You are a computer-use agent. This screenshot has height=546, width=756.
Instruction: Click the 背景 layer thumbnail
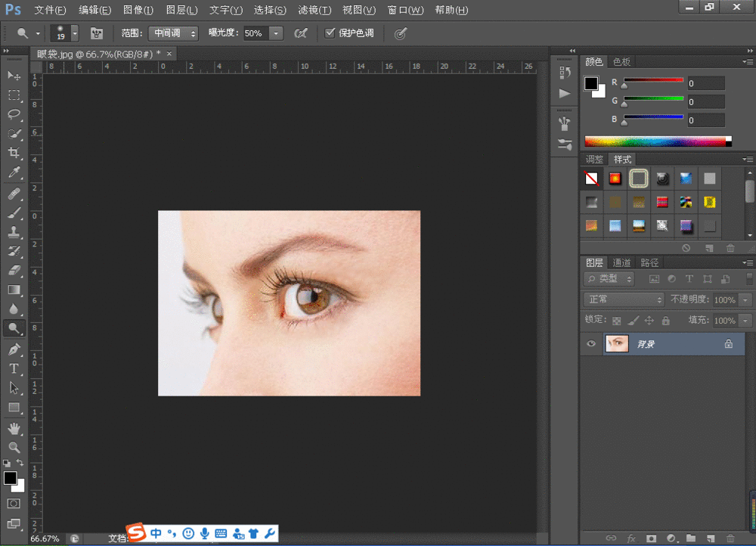click(x=617, y=343)
